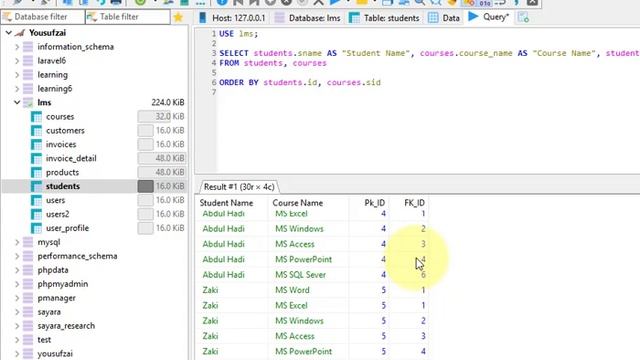Screen dimensions: 640x360
Task: Select the sayara database in tree
Action: (x=49, y=312)
